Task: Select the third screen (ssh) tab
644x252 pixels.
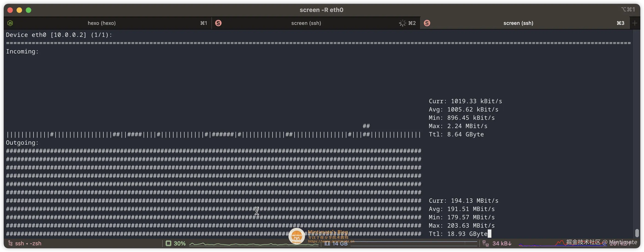Action: [x=518, y=23]
